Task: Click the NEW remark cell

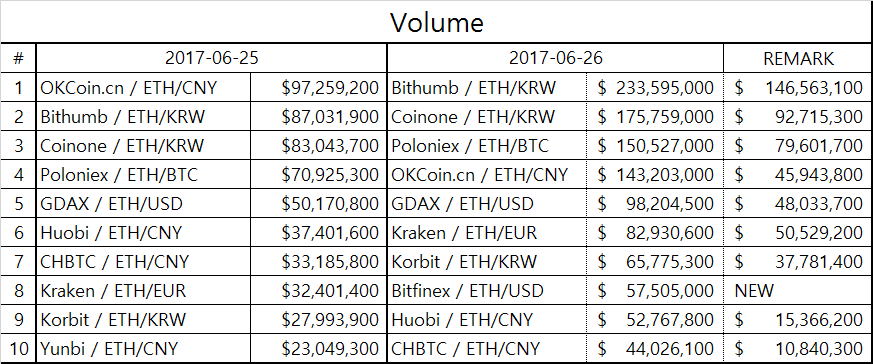Action: pos(798,291)
